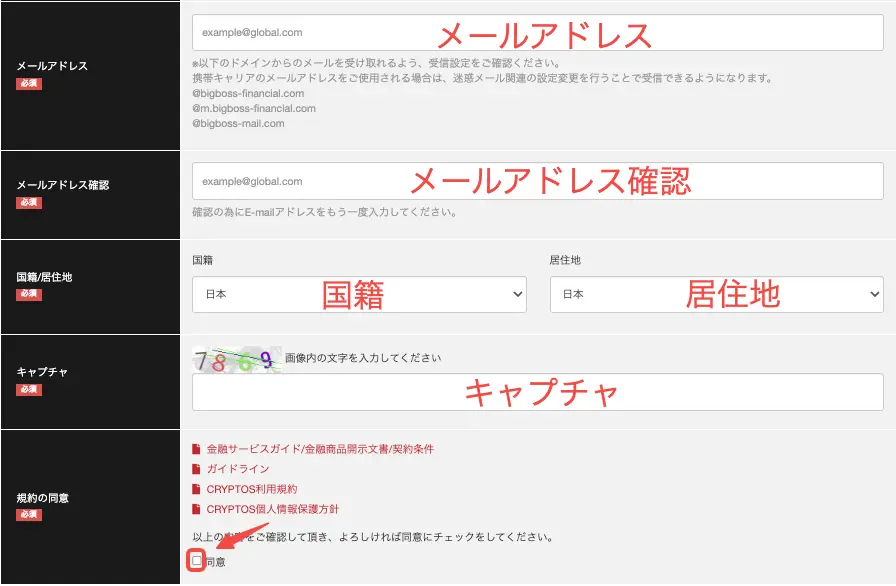The image size is (896, 586).
Task: Click the @bigboss-mail.com domain text
Action: 238,123
